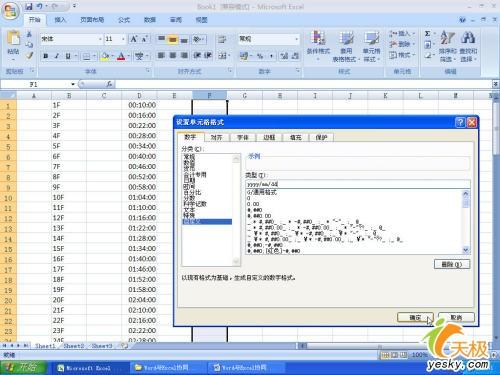Click the format list scroll down arrow
Viewport: 500px width, 375px height.
(466, 250)
